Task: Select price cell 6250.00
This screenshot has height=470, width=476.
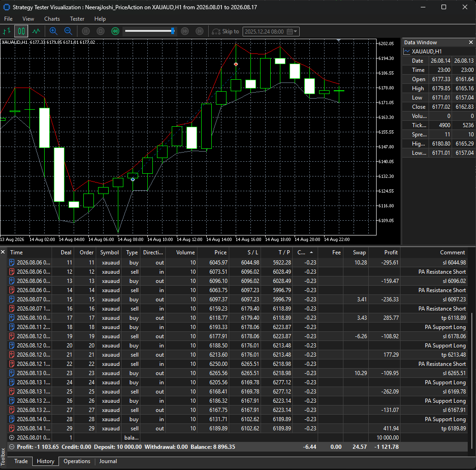Action: coord(218,364)
